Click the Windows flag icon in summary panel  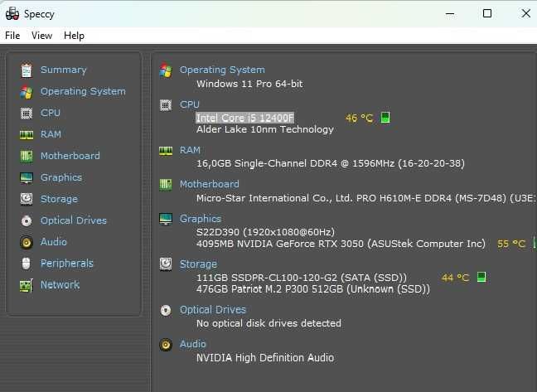166,70
